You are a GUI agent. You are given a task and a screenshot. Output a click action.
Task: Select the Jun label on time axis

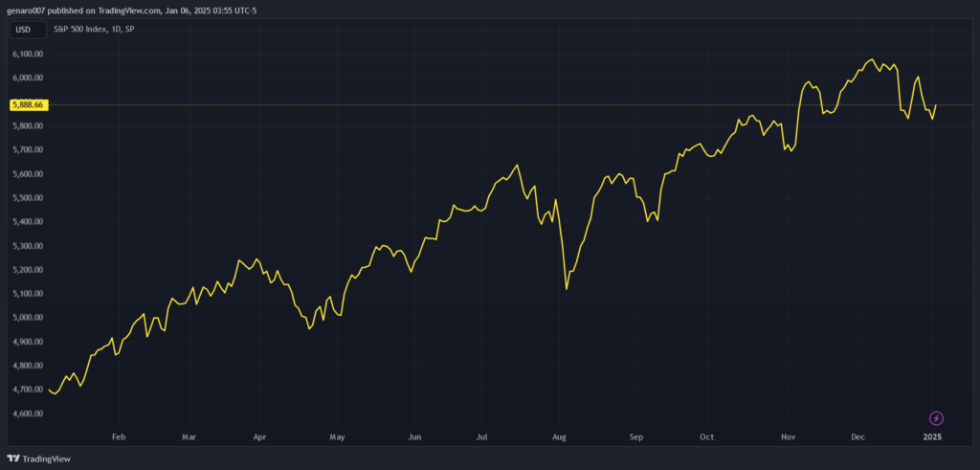coord(414,436)
